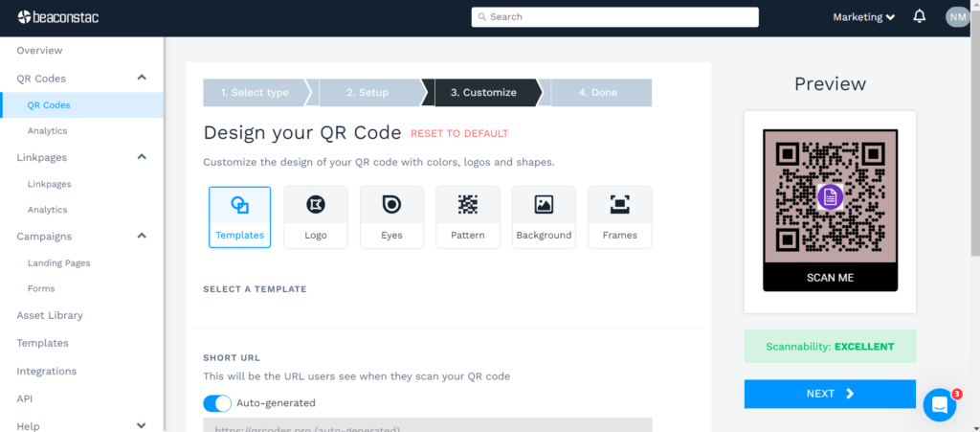980x432 pixels.
Task: Open the Marketing organization dropdown
Action: [x=863, y=17]
